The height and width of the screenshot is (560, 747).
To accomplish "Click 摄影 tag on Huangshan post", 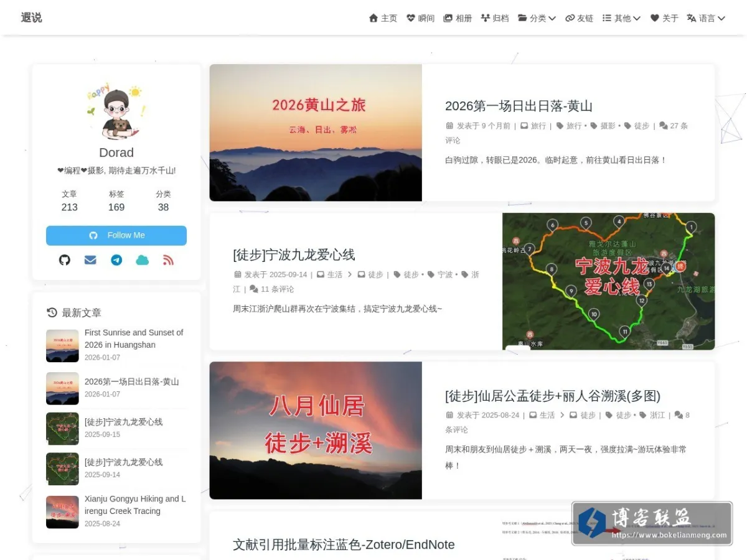I will pos(608,126).
